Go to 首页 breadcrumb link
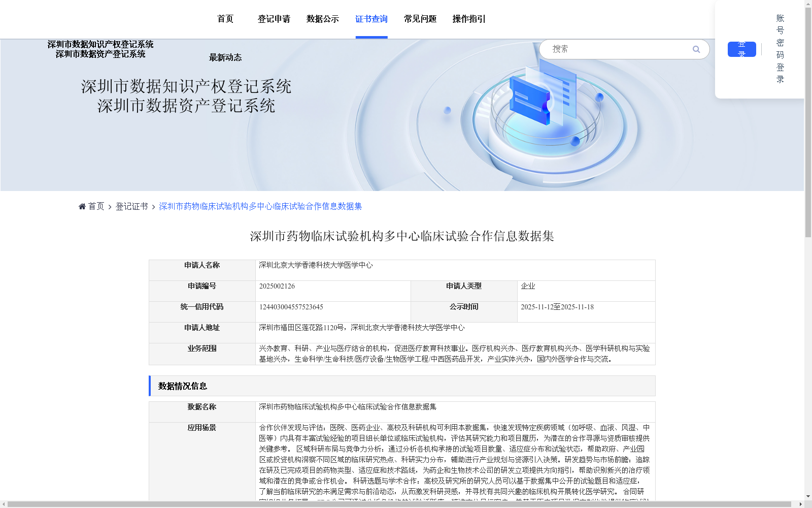Viewport: 812px width, 508px height. click(x=96, y=206)
